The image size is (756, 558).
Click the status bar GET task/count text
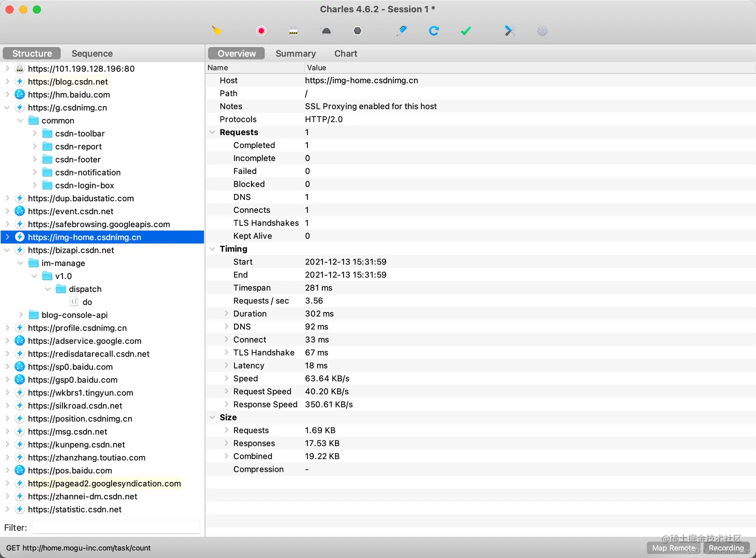tap(78, 548)
